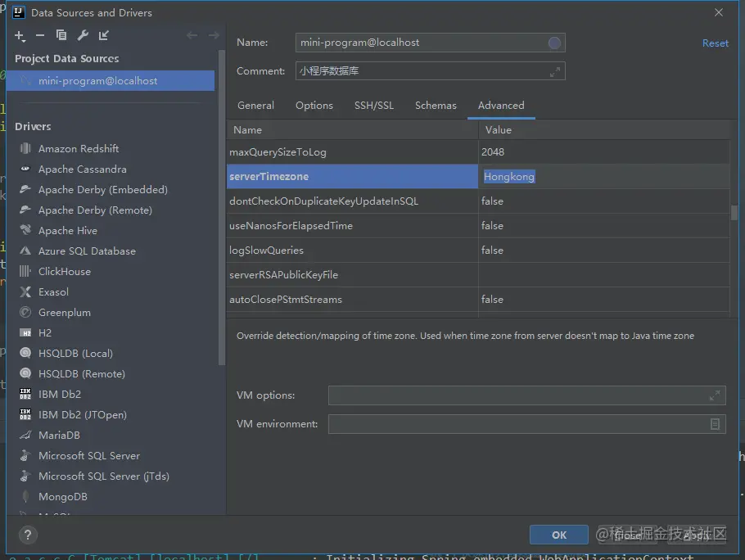Focus the VM environment field

526,423
